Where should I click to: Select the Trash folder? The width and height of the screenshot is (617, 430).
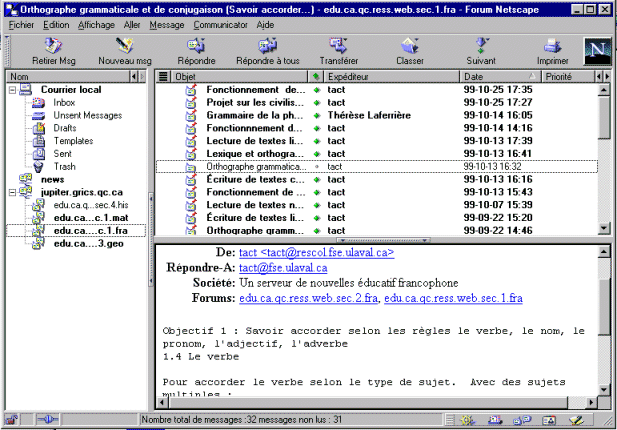[x=65, y=167]
